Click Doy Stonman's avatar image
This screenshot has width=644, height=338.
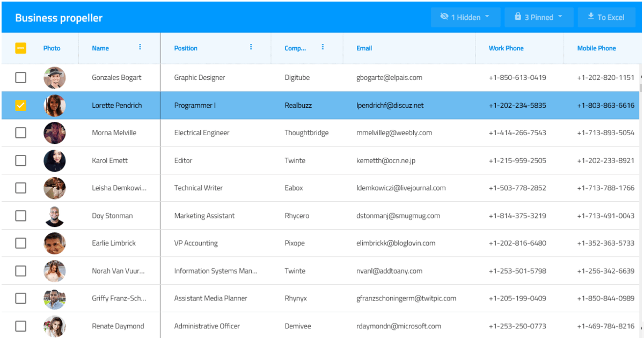click(55, 216)
